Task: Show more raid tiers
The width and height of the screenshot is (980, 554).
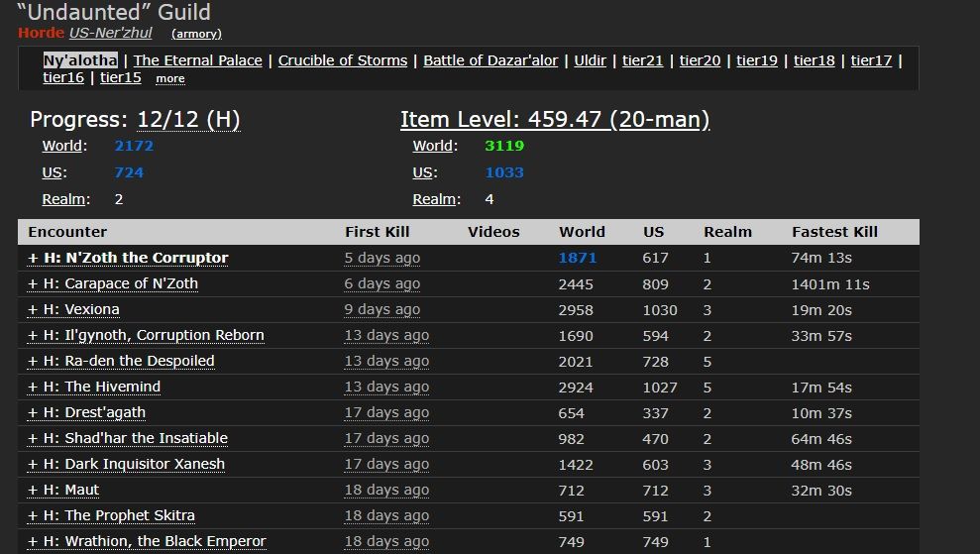Action: coord(170,78)
